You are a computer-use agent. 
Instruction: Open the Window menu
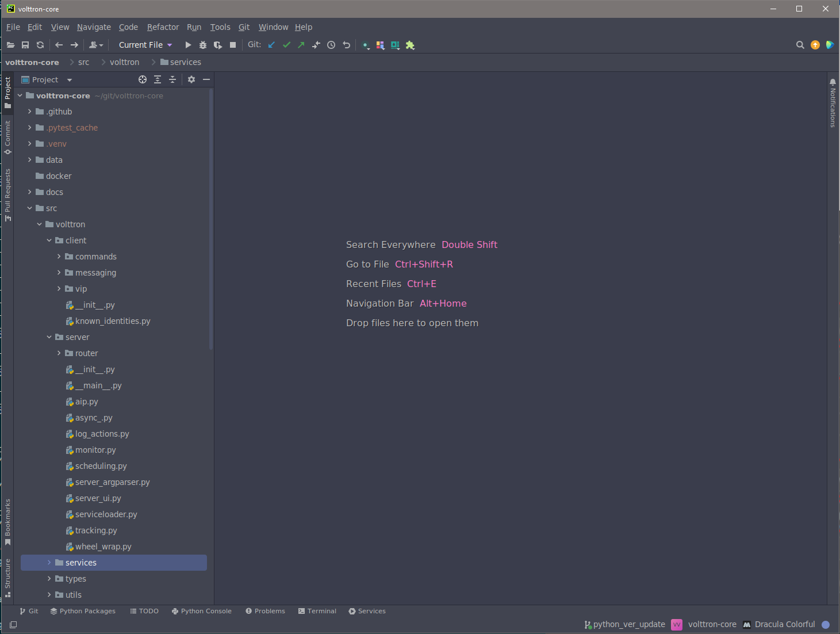(273, 27)
